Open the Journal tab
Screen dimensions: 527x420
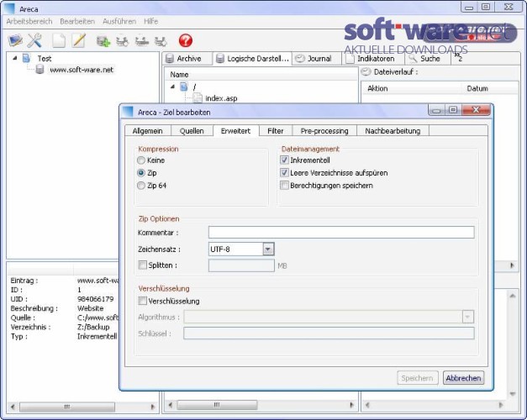(317, 59)
